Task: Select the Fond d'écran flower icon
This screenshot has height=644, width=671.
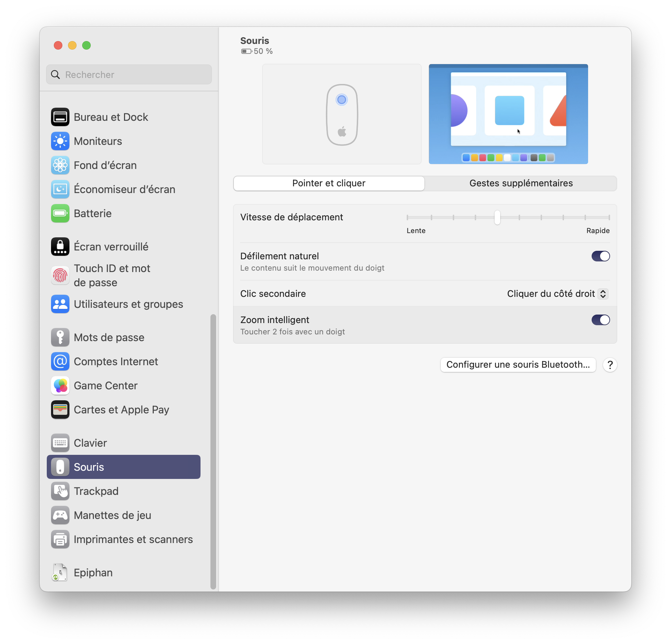Action: point(60,165)
